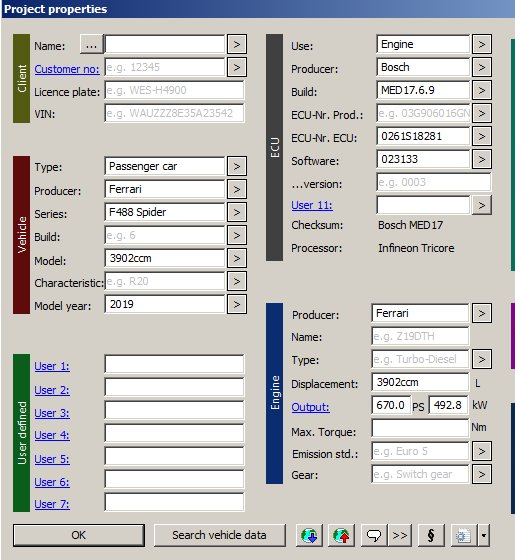Viewport: 515px width, 560px height.
Task: Follow the User 3: link
Action: point(52,413)
